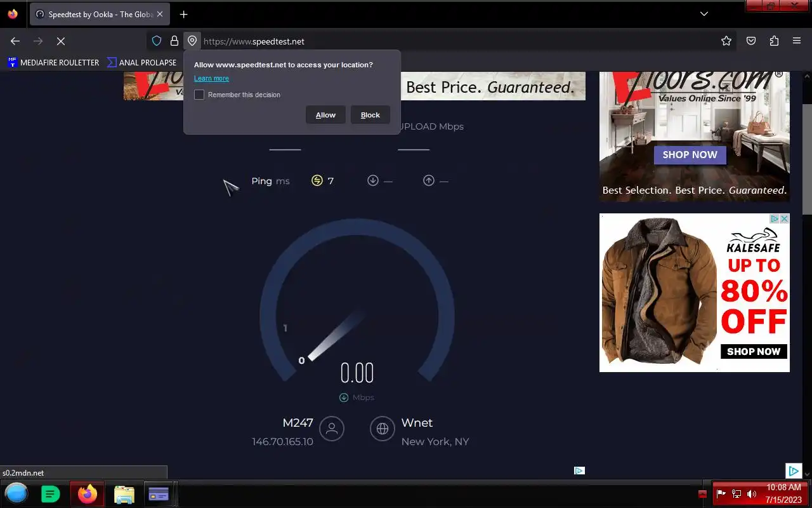Open the volume speaker tray icon
Screen dimensions: 812x508
[752, 493]
